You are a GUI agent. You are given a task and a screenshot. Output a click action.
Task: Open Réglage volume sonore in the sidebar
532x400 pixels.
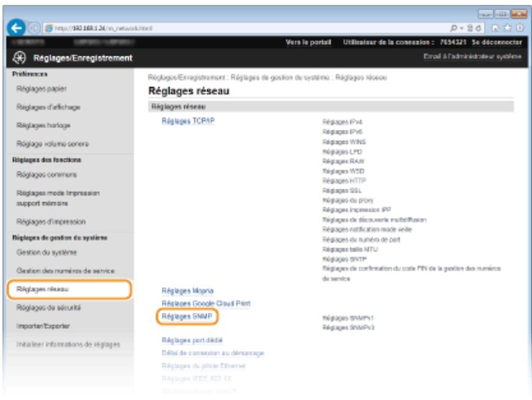(53, 144)
